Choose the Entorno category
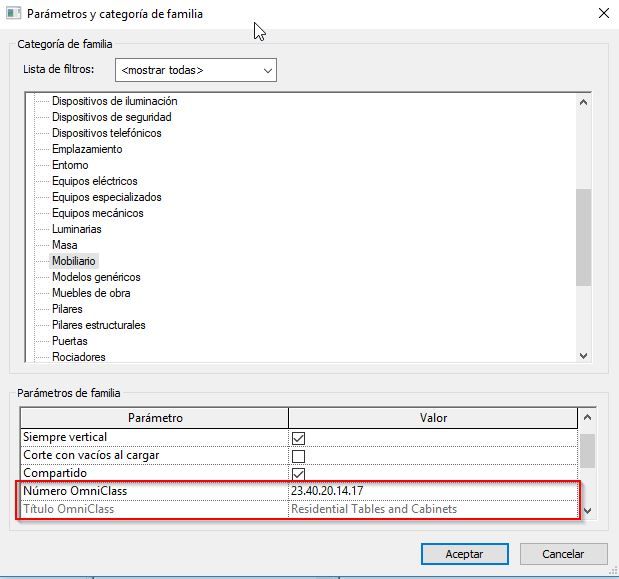The width and height of the screenshot is (619, 579). (70, 165)
